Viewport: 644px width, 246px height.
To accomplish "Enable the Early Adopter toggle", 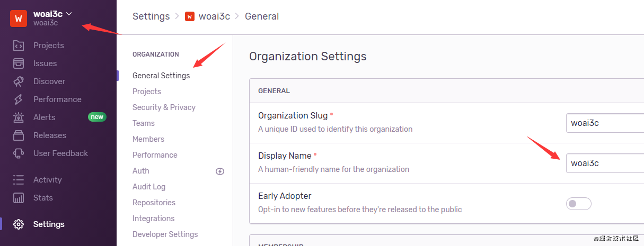I will (578, 203).
